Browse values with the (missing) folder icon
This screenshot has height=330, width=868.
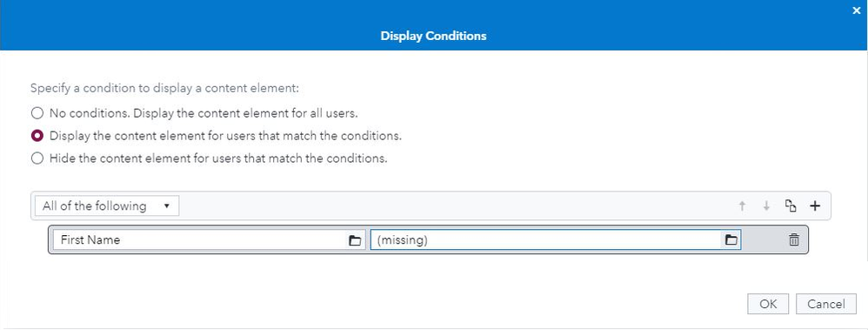coord(731,240)
